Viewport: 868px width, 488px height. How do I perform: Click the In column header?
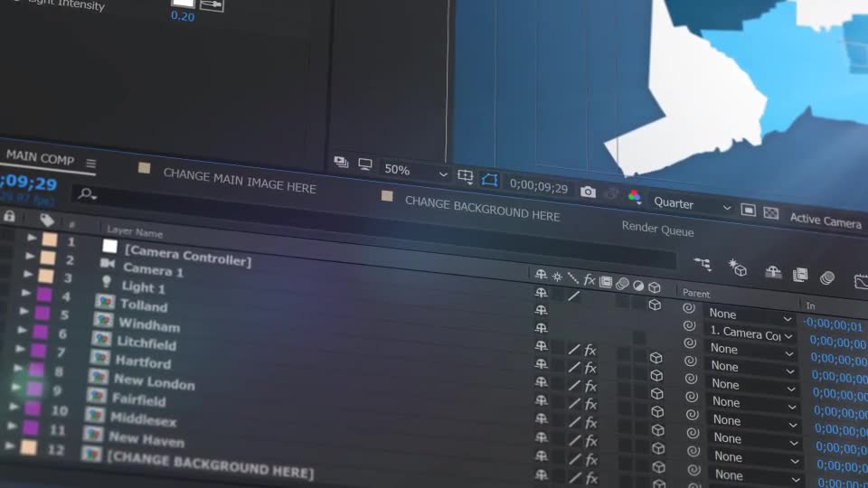tap(810, 306)
